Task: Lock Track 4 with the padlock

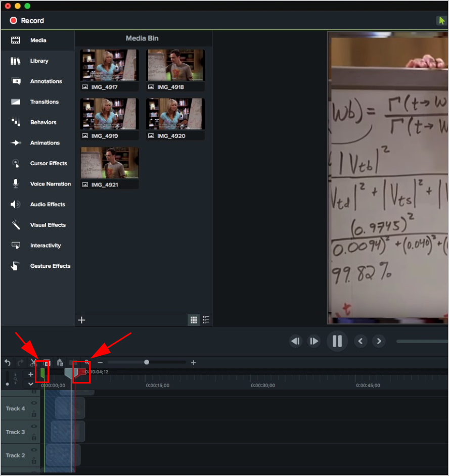Action: tap(34, 413)
